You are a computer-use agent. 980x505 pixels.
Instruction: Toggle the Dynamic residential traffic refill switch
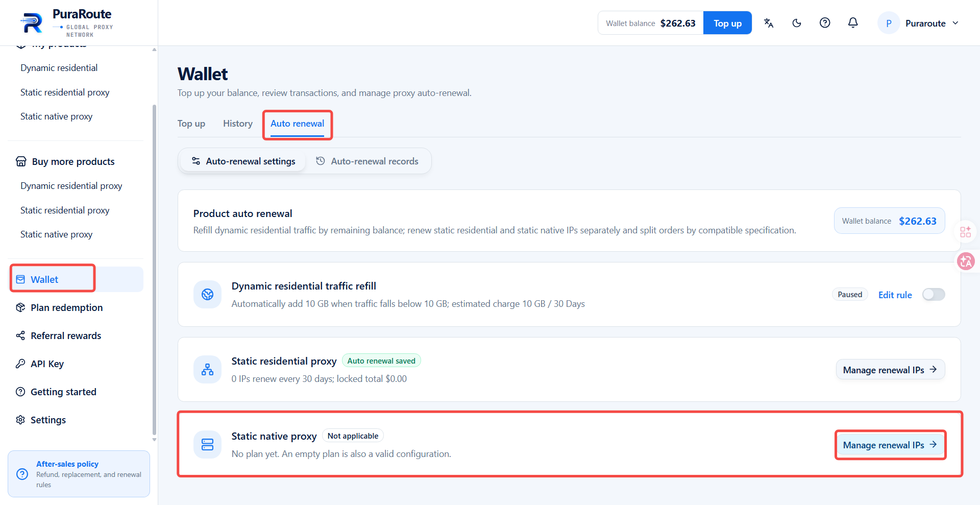(934, 295)
